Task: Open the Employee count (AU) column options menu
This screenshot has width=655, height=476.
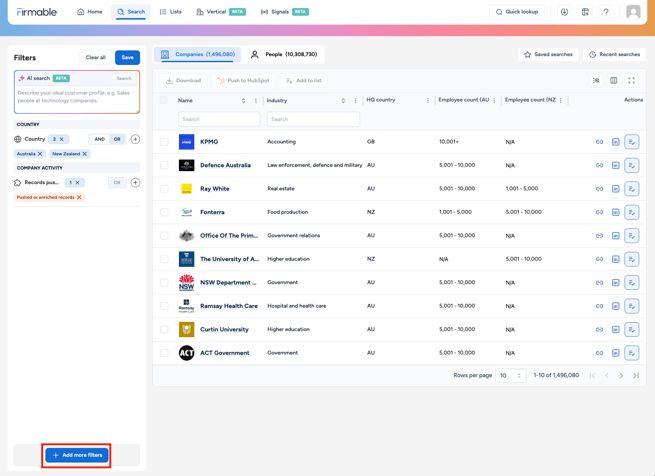Action: 494,101
